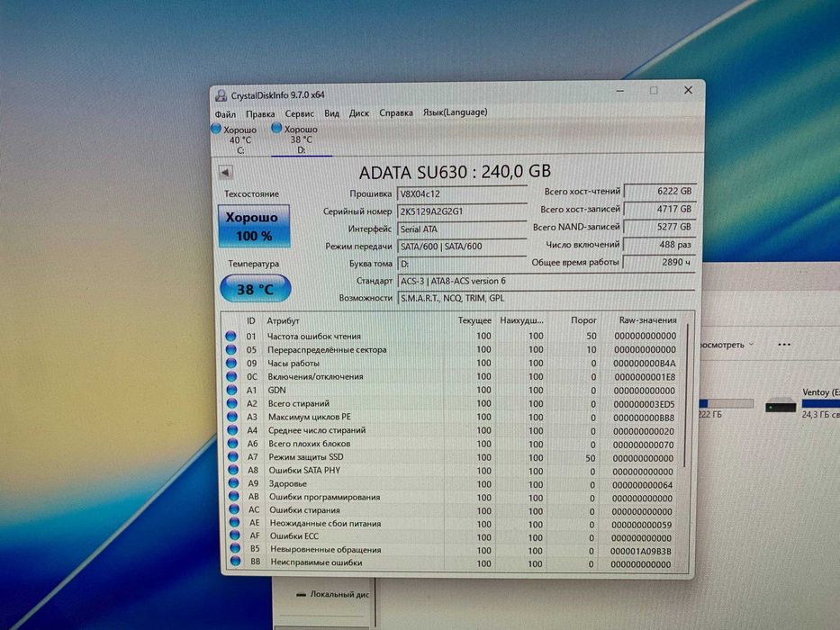The image size is (840, 630).
Task: Click the previous disk arrow button
Action: (226, 173)
